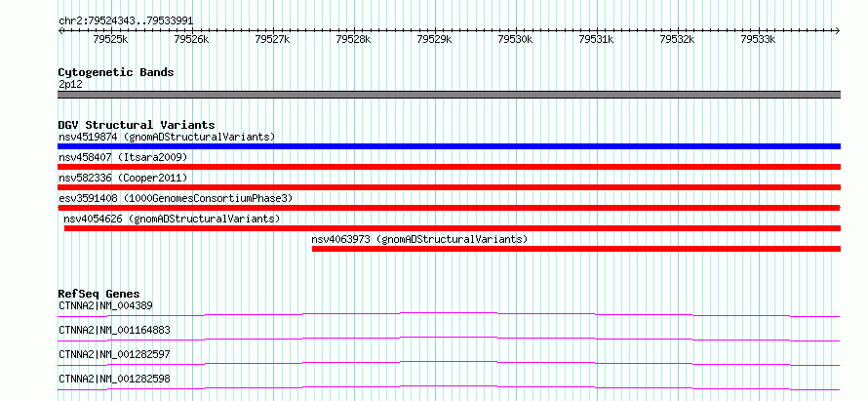Viewport: 868px width, 401px height.
Task: Open esv3591408 1000GenomesConsortiumPhase3 variant bar
Action: tap(449, 208)
